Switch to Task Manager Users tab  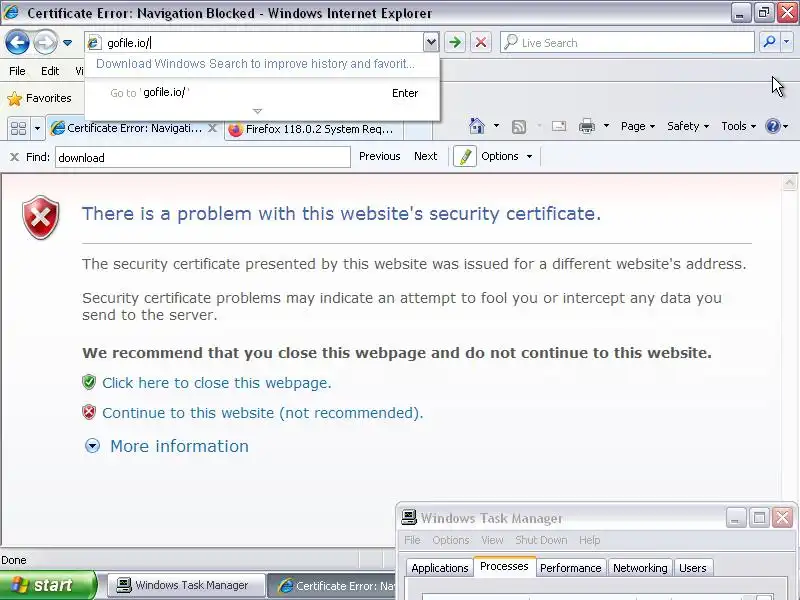click(x=692, y=568)
